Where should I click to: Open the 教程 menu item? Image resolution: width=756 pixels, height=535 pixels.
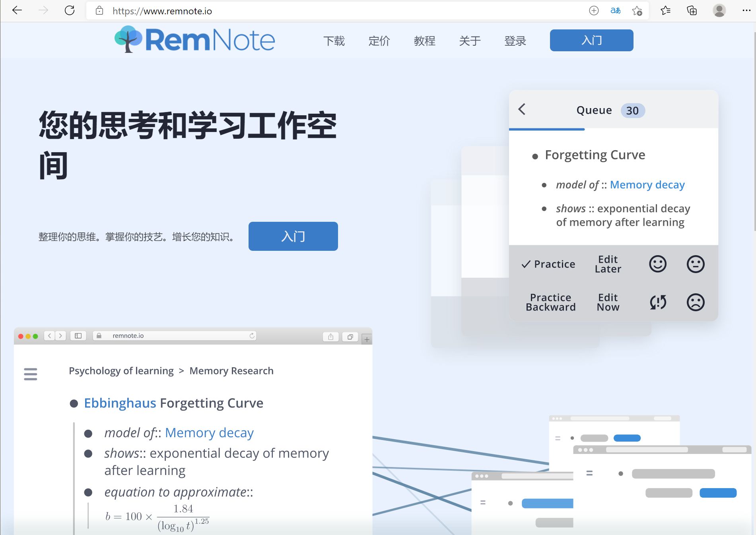coord(424,41)
